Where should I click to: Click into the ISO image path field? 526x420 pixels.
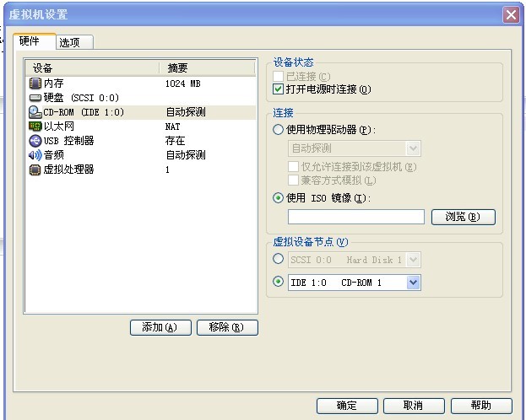tap(355, 217)
